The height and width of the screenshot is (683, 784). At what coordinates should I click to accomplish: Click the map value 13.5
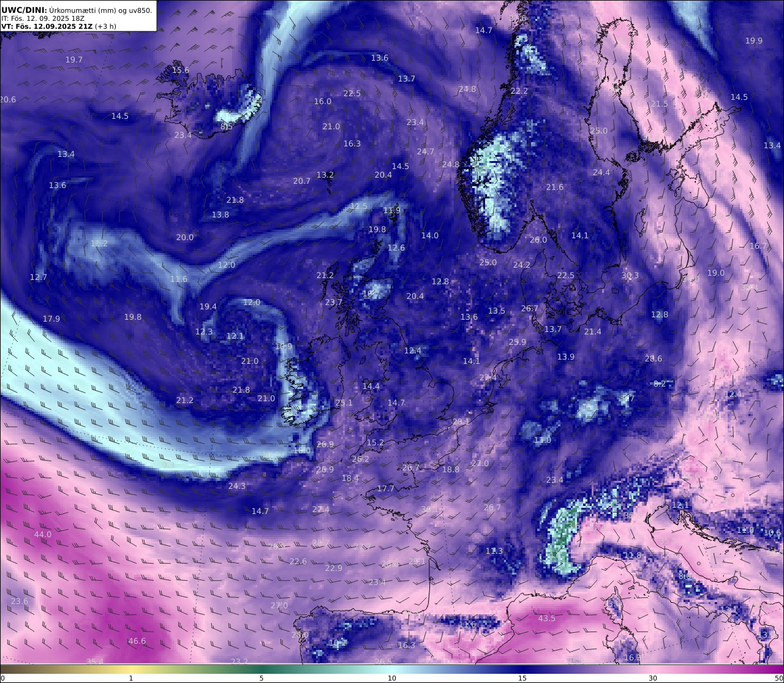coord(497,311)
